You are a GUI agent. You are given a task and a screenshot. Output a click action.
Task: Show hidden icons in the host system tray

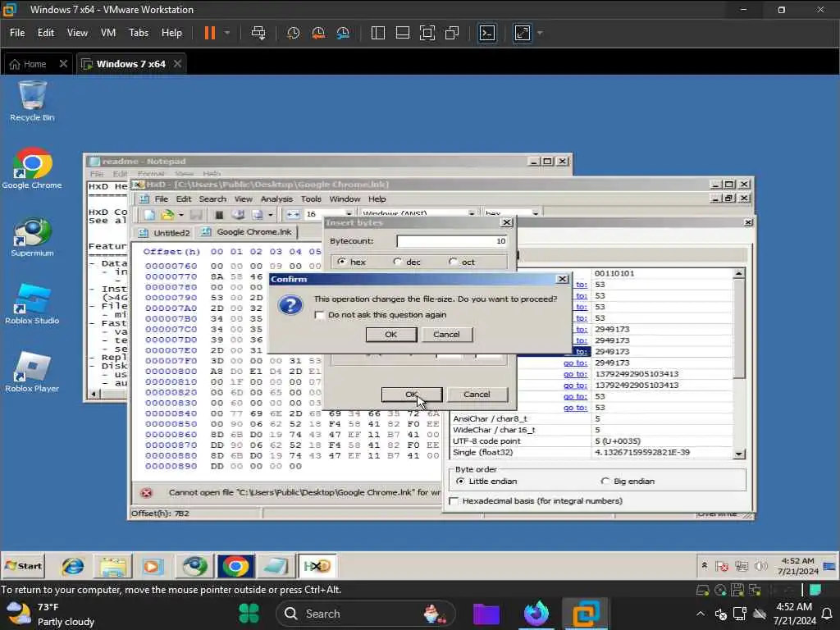pos(701,614)
